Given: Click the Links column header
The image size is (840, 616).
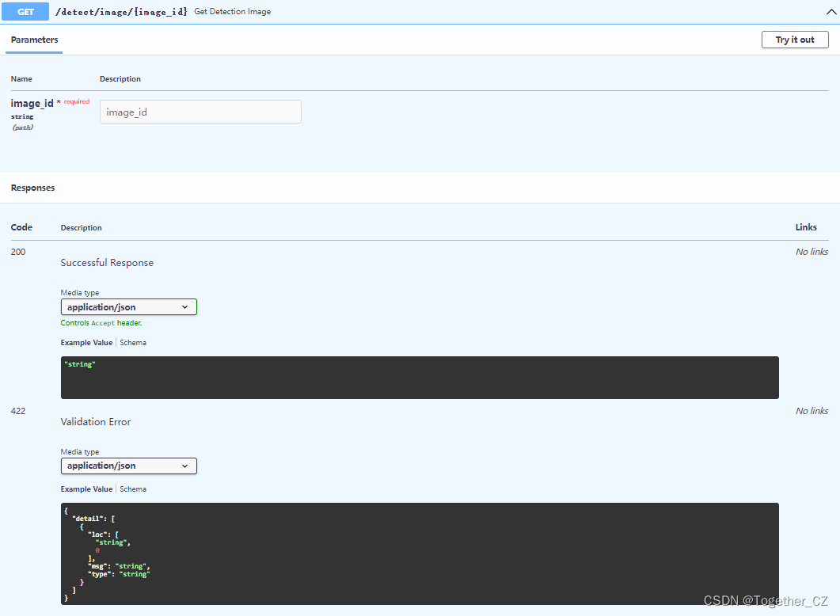Looking at the screenshot, I should point(806,227).
